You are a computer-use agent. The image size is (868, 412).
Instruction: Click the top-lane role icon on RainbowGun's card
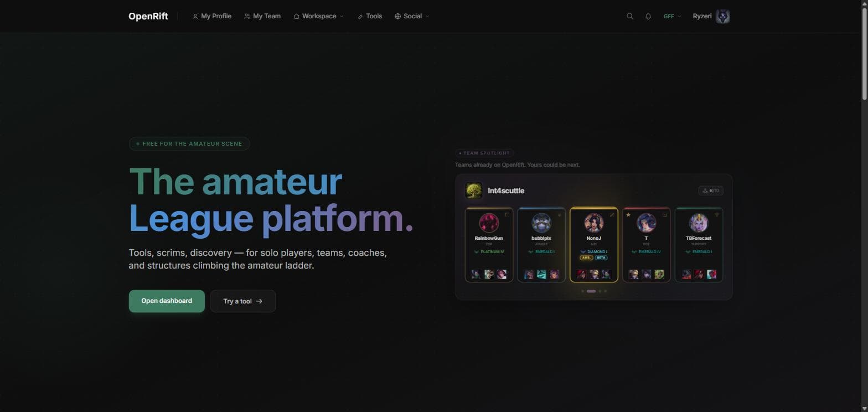507,215
